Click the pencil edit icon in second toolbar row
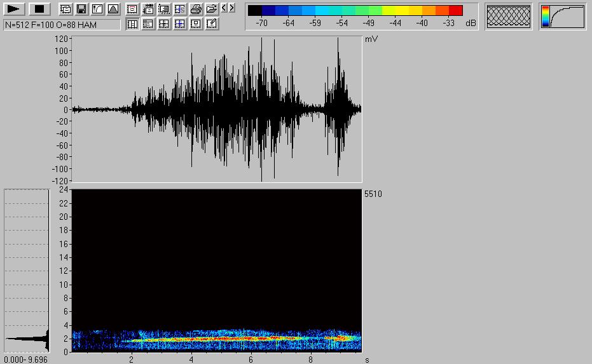 (212, 24)
